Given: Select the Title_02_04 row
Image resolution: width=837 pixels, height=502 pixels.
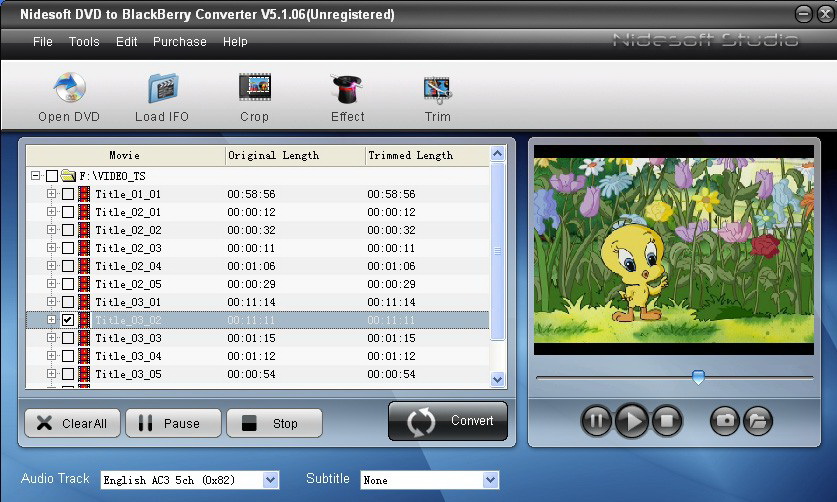Looking at the screenshot, I should 257,266.
